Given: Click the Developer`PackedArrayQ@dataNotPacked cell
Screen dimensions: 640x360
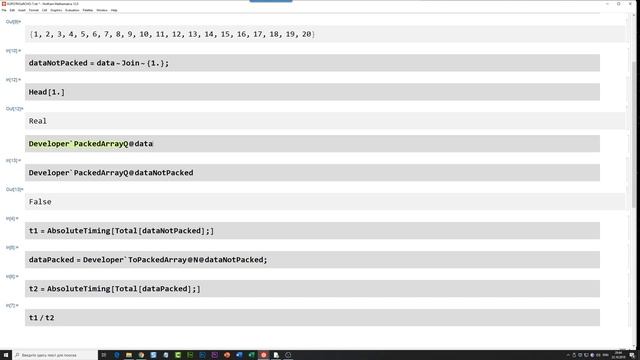Looking at the screenshot, I should tap(312, 173).
